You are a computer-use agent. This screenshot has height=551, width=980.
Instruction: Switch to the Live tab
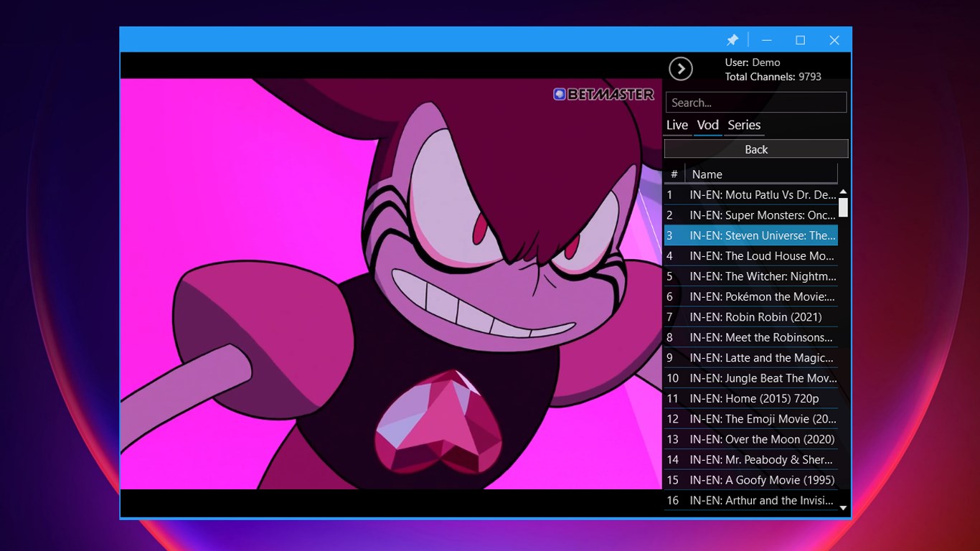click(677, 125)
